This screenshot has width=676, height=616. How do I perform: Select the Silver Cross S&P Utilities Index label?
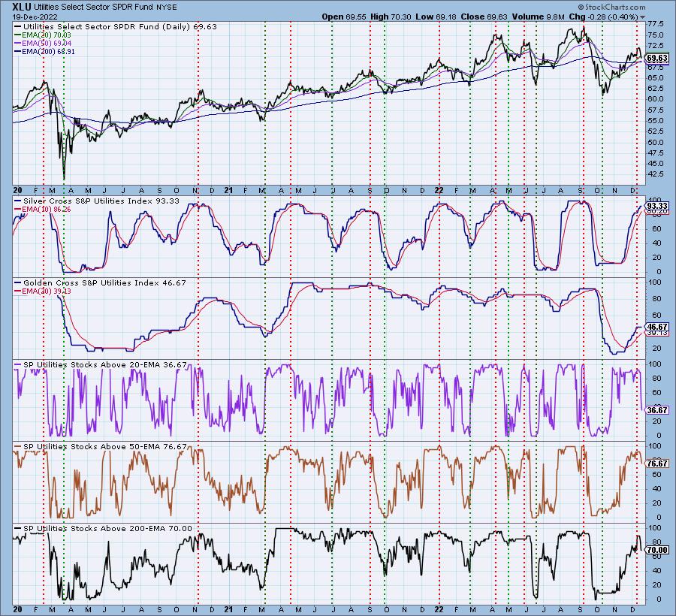(97, 201)
